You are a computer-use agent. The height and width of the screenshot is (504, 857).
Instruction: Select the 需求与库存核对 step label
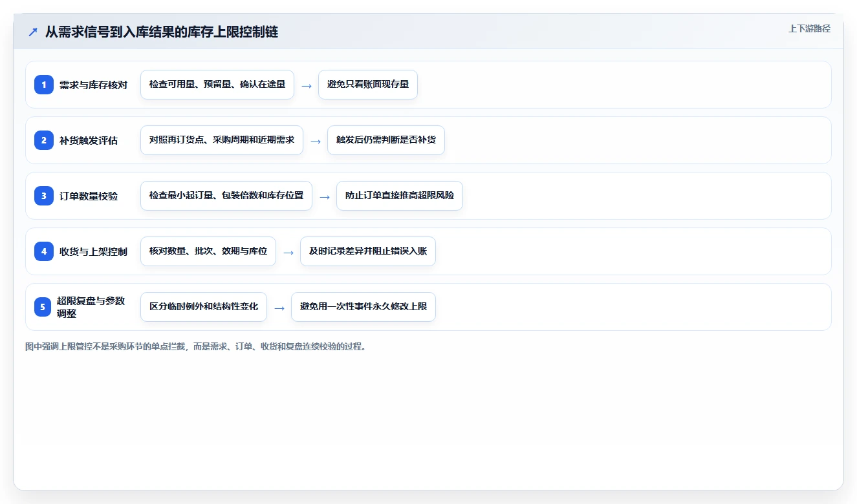coord(93,85)
